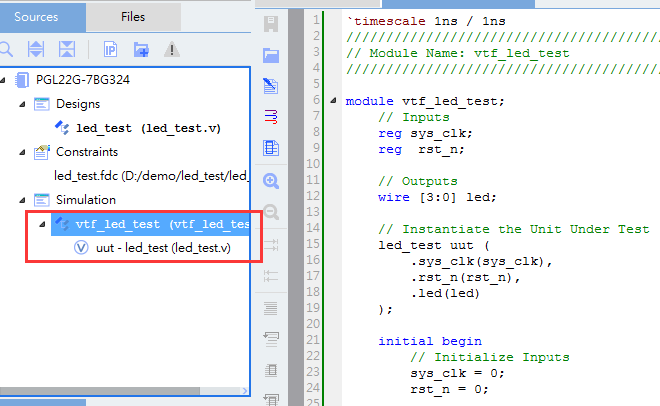Click the open folder icon in editor toolbar
Image resolution: width=660 pixels, height=406 pixels.
click(x=271, y=55)
